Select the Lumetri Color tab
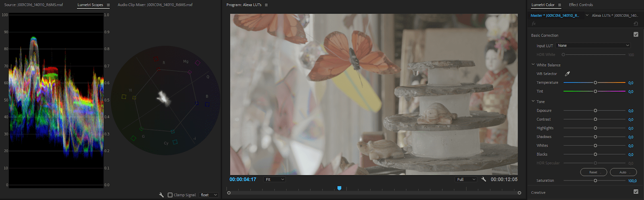The image size is (644, 200). pos(543,5)
